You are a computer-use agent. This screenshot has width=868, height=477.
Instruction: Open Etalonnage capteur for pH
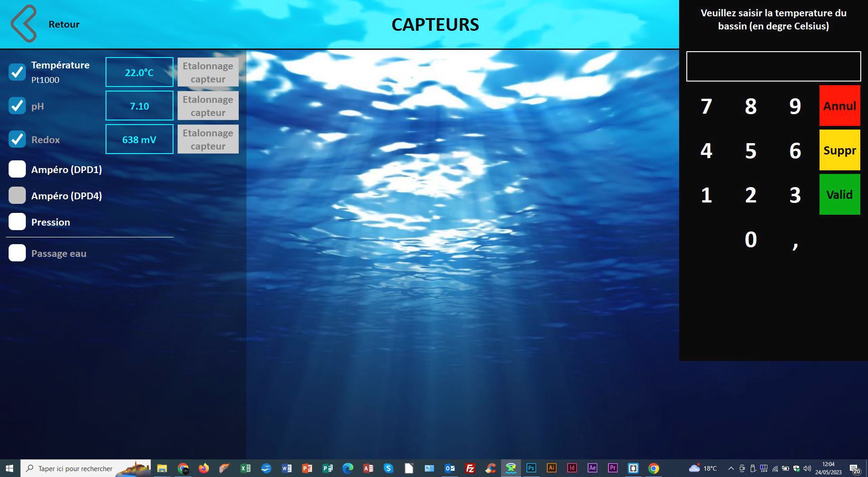tap(208, 106)
